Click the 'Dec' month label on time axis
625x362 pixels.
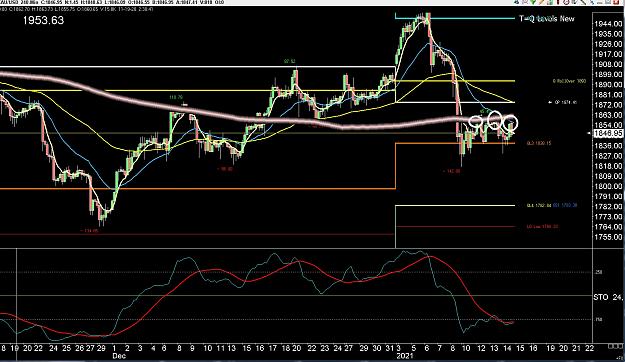(119, 356)
